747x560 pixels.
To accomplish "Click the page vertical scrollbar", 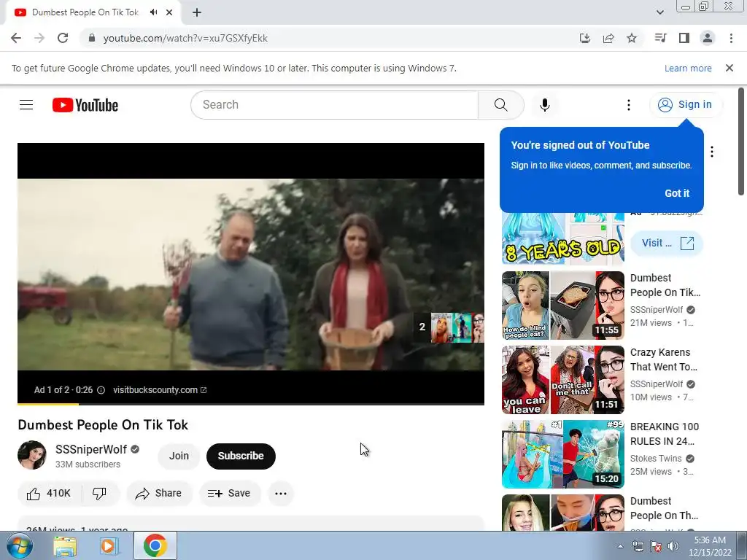I will (741, 142).
